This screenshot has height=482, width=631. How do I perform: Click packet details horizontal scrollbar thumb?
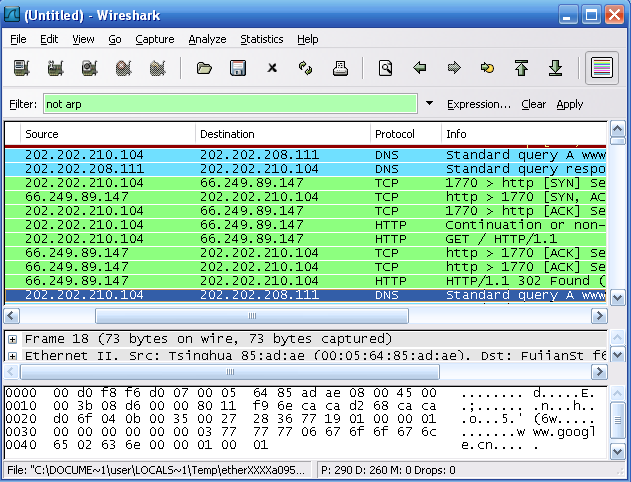point(230,372)
